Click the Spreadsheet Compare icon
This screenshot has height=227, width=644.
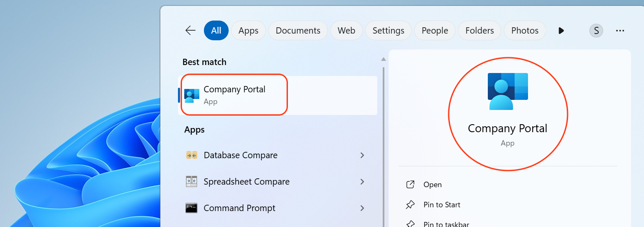[191, 182]
